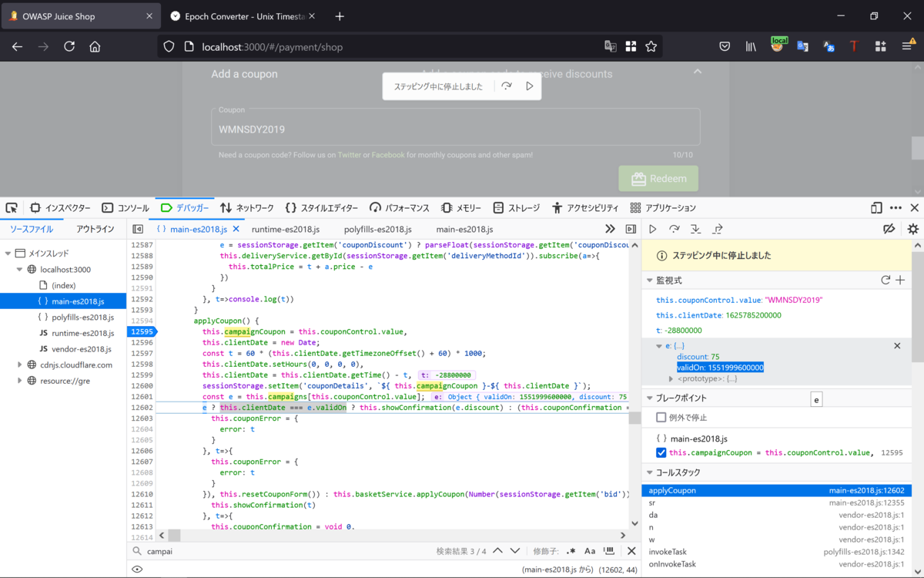Activate element picker tool
924x578 pixels.
(x=12, y=208)
